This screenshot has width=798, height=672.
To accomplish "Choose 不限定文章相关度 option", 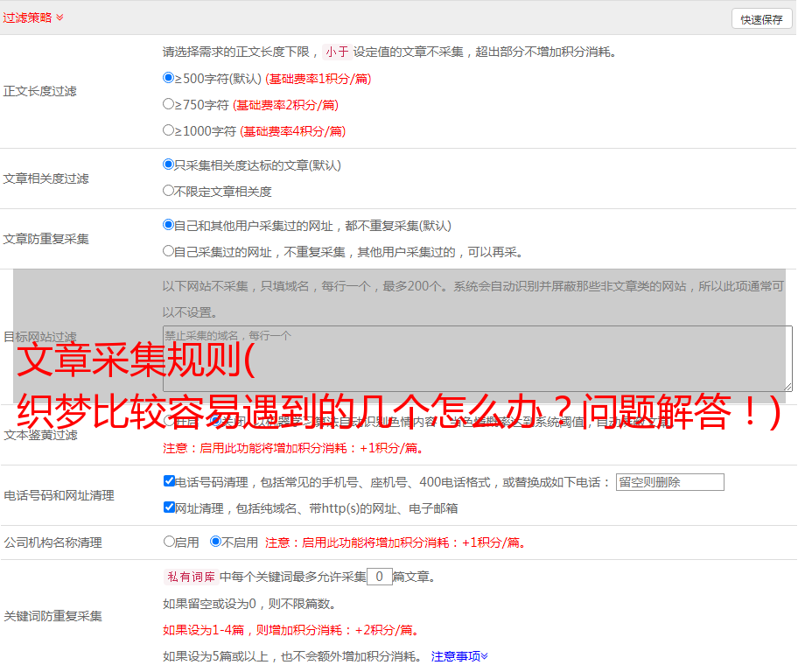I will click(x=169, y=191).
